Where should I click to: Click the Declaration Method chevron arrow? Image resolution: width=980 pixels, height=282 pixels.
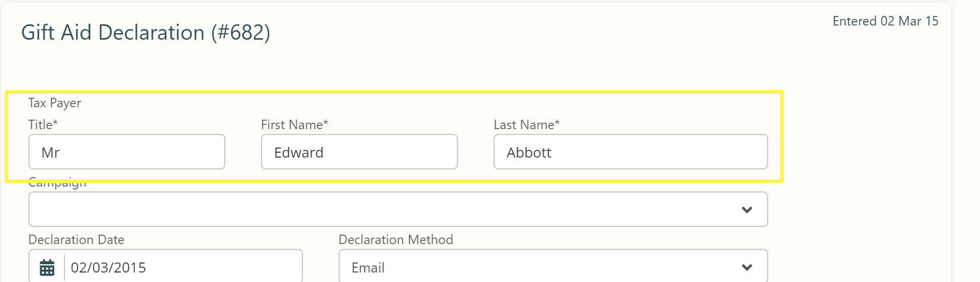coord(747,268)
